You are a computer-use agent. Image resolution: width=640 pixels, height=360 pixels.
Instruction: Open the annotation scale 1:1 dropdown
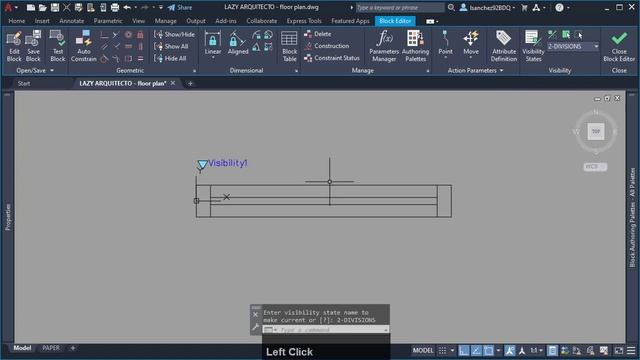point(537,350)
